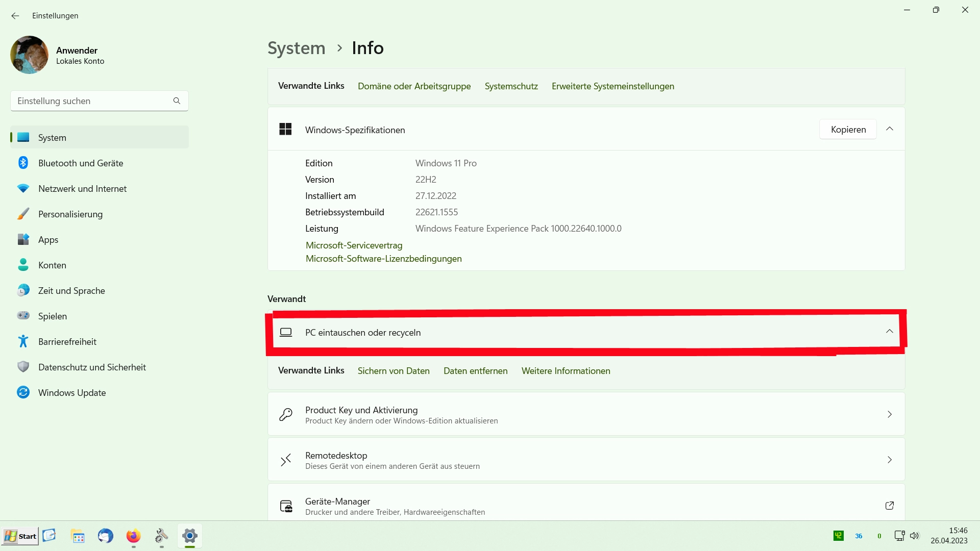Open Domäne oder Arbeitsgruppe link
This screenshot has height=551, width=980.
pyautogui.click(x=414, y=86)
